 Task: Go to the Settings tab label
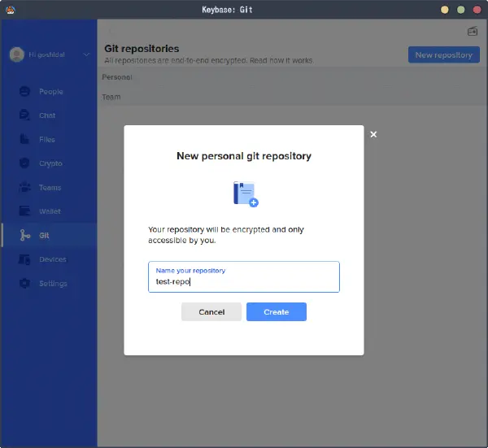click(x=53, y=284)
